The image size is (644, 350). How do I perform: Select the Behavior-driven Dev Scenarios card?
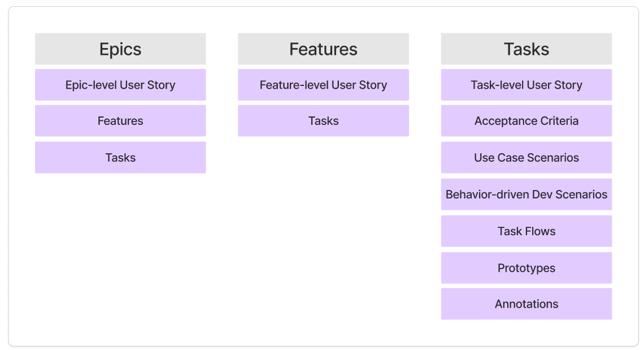click(x=526, y=195)
